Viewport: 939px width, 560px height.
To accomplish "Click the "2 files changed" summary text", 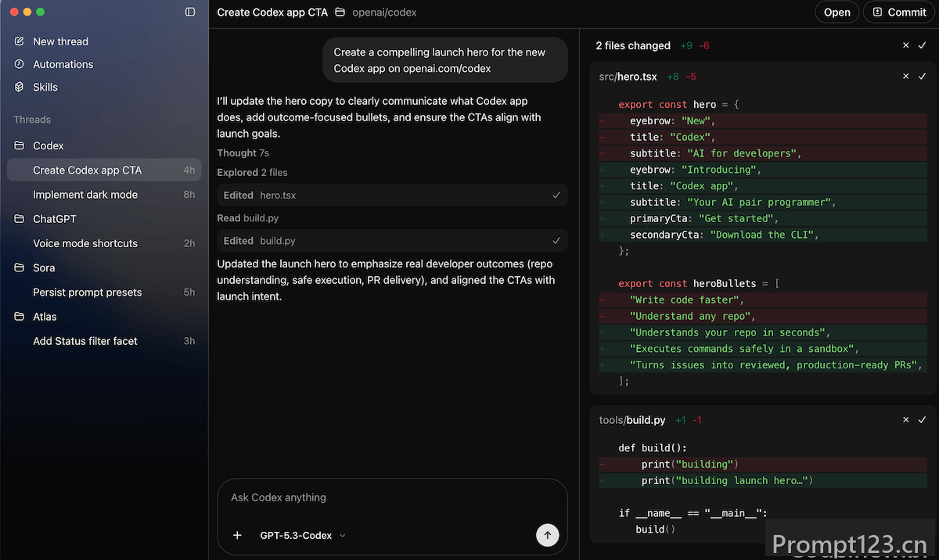I will [633, 45].
